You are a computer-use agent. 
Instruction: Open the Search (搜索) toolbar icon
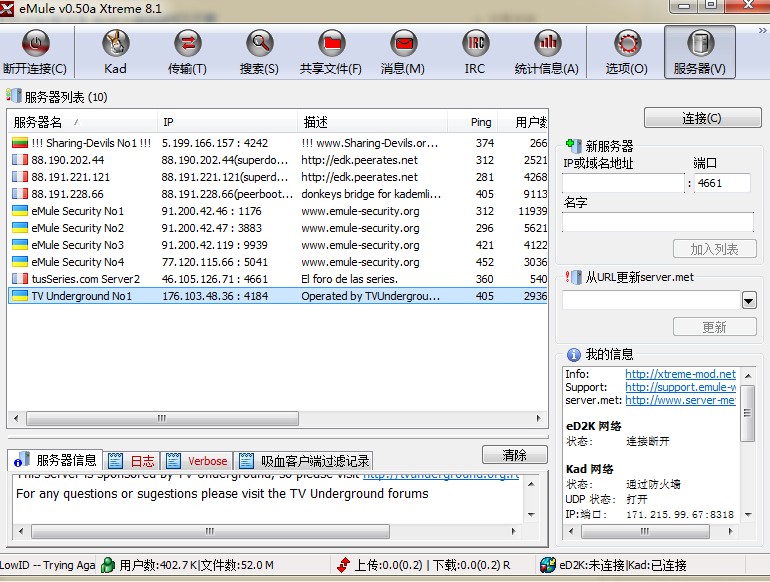point(259,43)
